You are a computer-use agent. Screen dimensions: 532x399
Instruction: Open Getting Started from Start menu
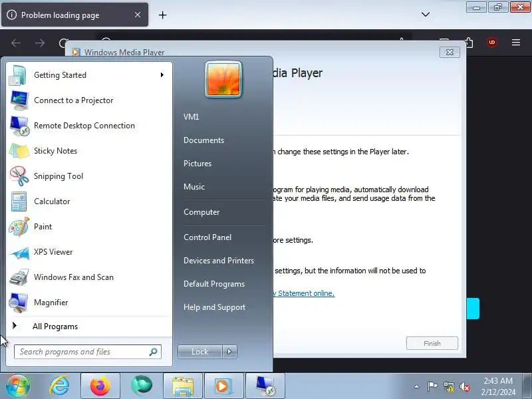pos(89,75)
